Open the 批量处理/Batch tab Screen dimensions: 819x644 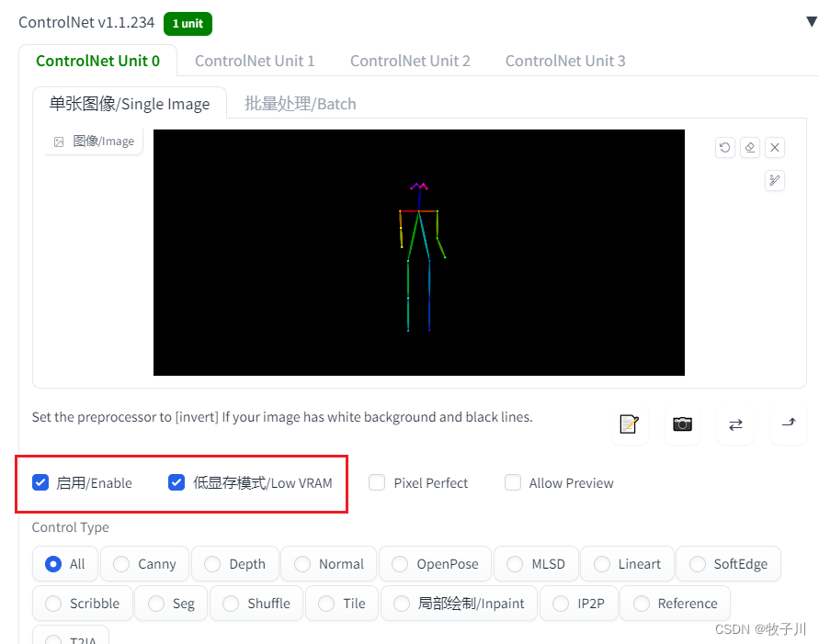tap(301, 103)
